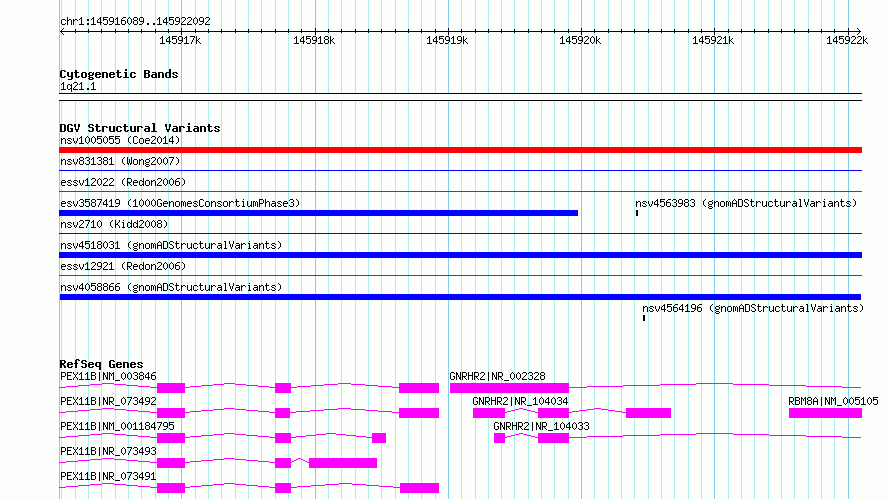Click the last exon of GNRHR2|NR_104034
This screenshot has width=890, height=499.
click(648, 413)
